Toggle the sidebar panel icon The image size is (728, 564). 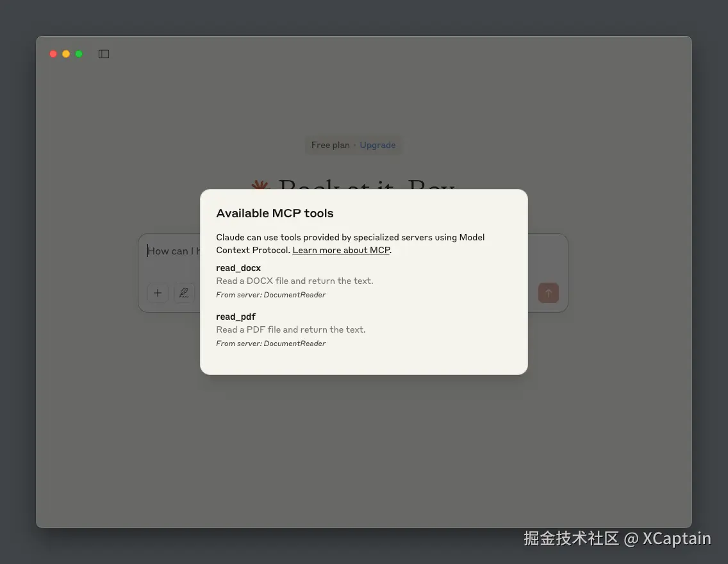pos(104,54)
